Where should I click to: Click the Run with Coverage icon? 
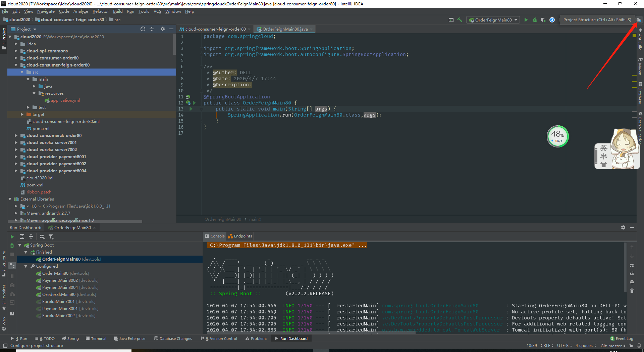[x=543, y=20]
